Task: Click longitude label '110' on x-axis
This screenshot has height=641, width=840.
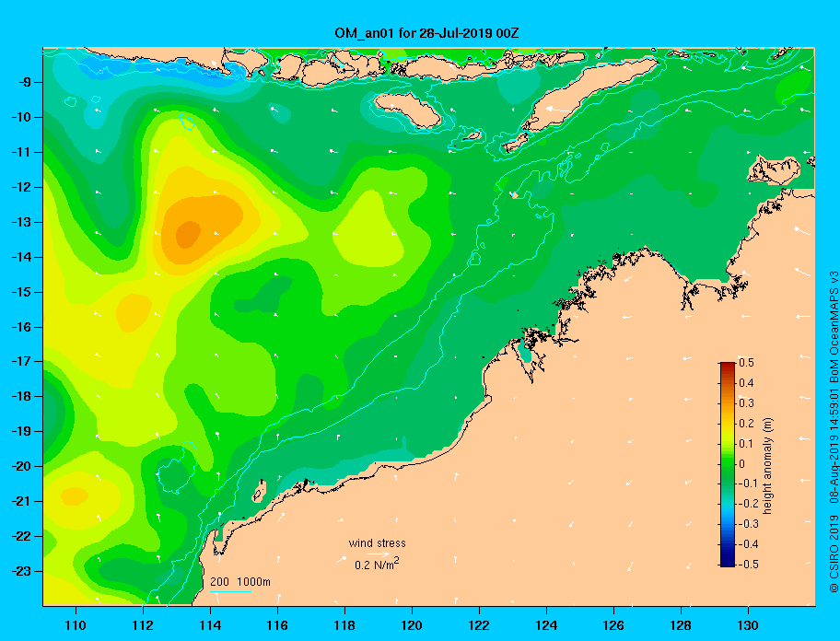Action: (x=76, y=625)
